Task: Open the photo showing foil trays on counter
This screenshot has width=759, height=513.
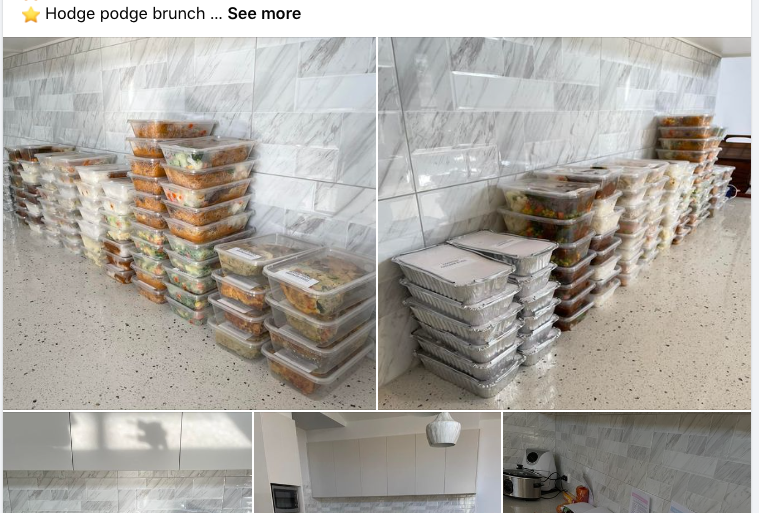Action: coord(564,224)
